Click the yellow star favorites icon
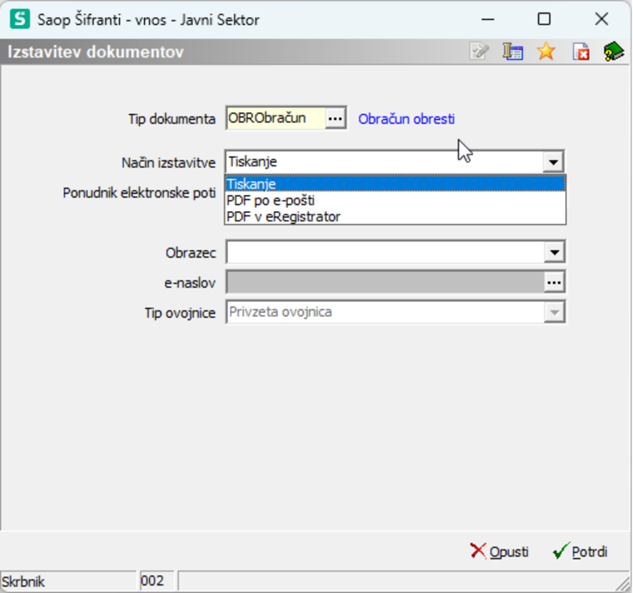 coord(546,52)
